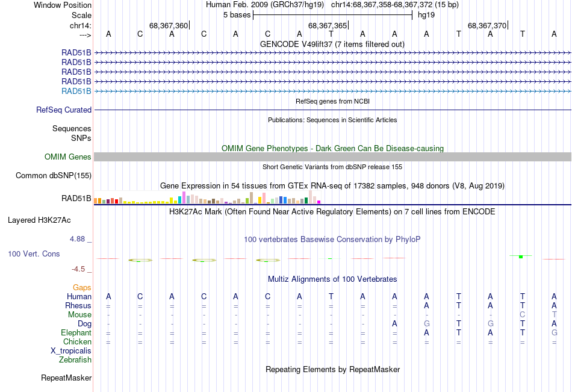Viewport: 572px width, 392px height.
Task: Click the Elephant alignment row label
Action: [x=76, y=332]
